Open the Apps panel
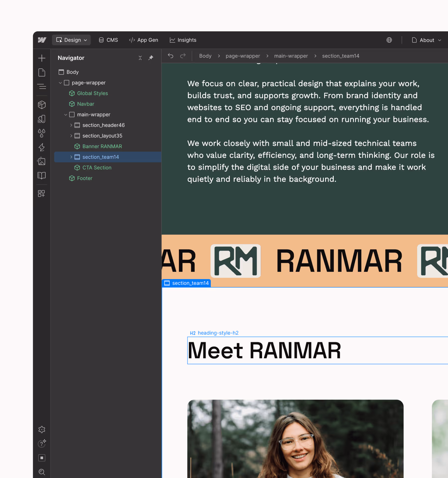 pos(42,193)
